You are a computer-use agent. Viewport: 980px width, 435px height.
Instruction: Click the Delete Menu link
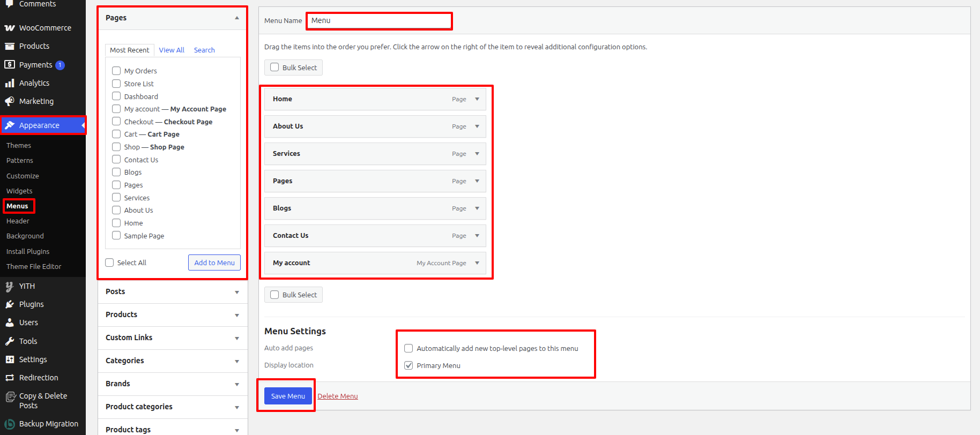pyautogui.click(x=338, y=396)
